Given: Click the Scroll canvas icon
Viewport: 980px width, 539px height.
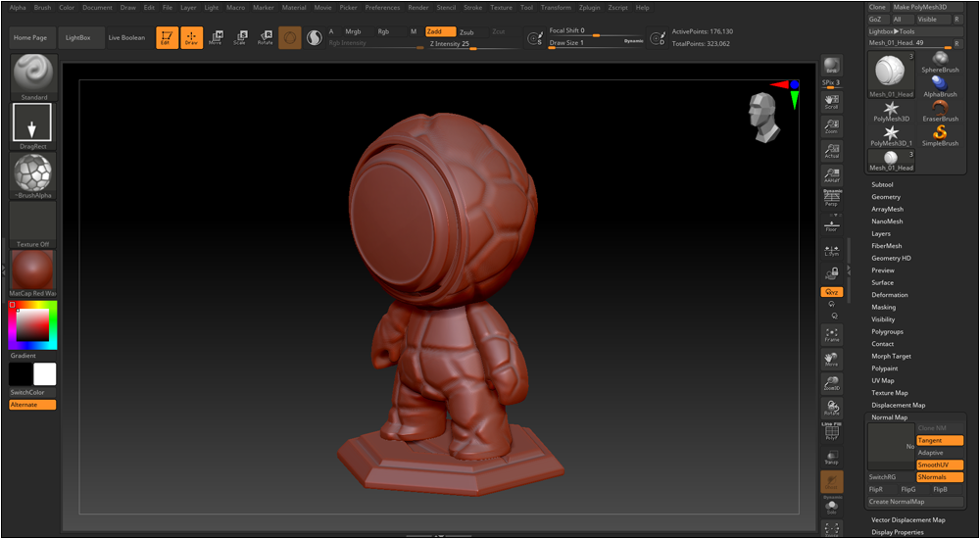Looking at the screenshot, I should [831, 99].
